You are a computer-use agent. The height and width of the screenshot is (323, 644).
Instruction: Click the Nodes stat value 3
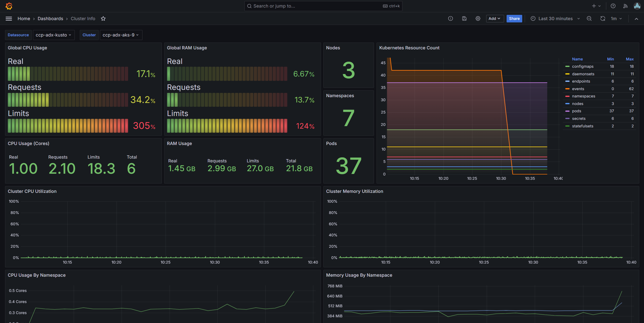point(349,70)
